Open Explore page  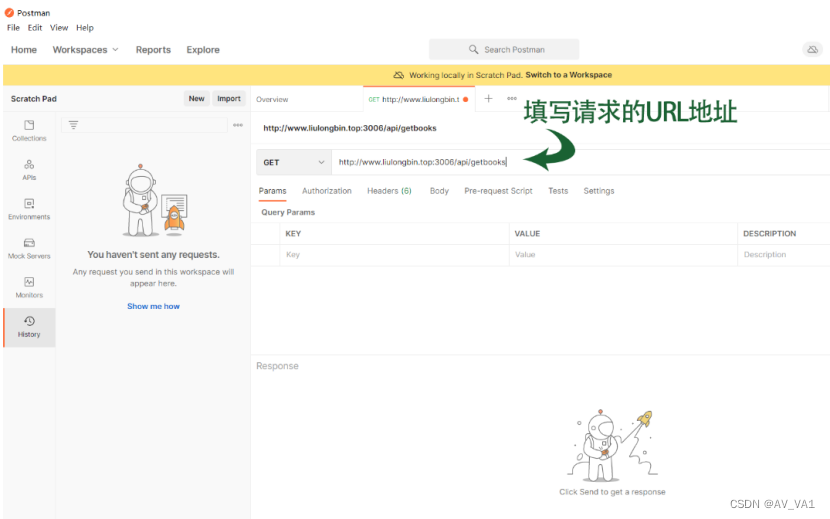coord(203,50)
